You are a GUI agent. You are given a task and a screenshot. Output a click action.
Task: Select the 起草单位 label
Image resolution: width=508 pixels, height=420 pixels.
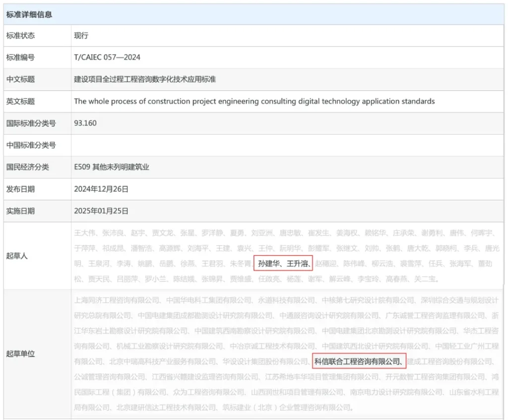pos(20,354)
